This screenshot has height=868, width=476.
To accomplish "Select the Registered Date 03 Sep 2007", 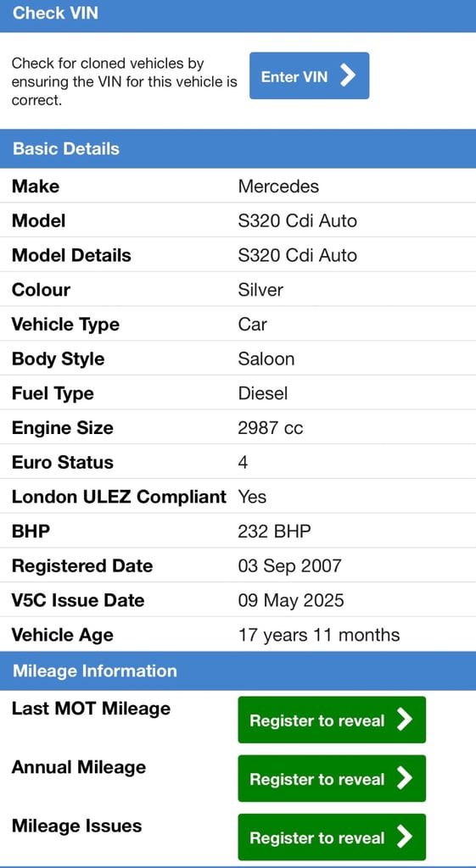I will click(290, 565).
